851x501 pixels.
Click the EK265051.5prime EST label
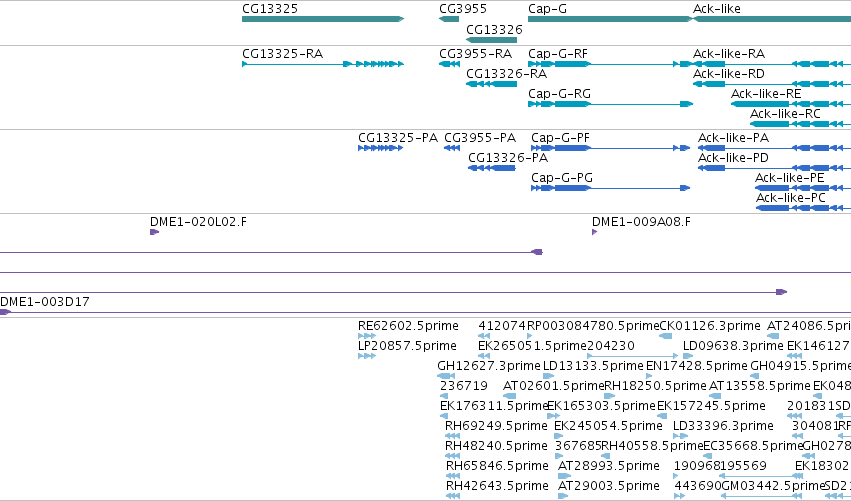[532, 346]
